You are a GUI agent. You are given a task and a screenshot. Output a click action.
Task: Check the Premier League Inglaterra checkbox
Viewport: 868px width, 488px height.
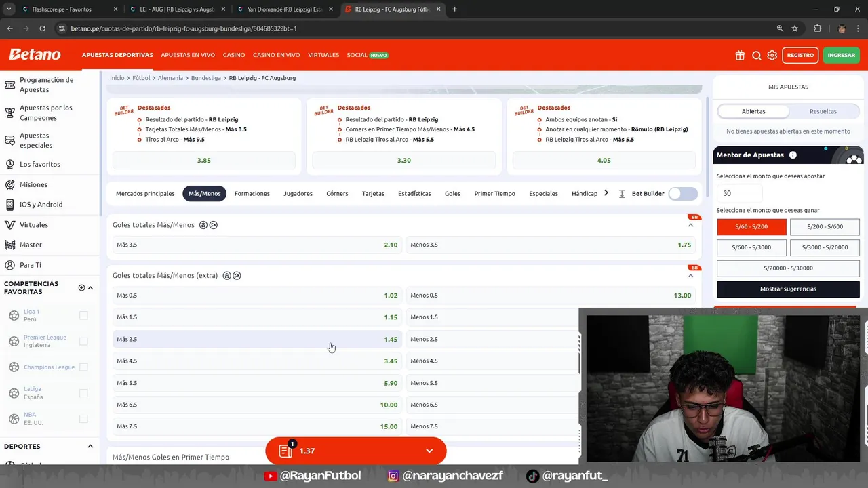click(x=83, y=342)
